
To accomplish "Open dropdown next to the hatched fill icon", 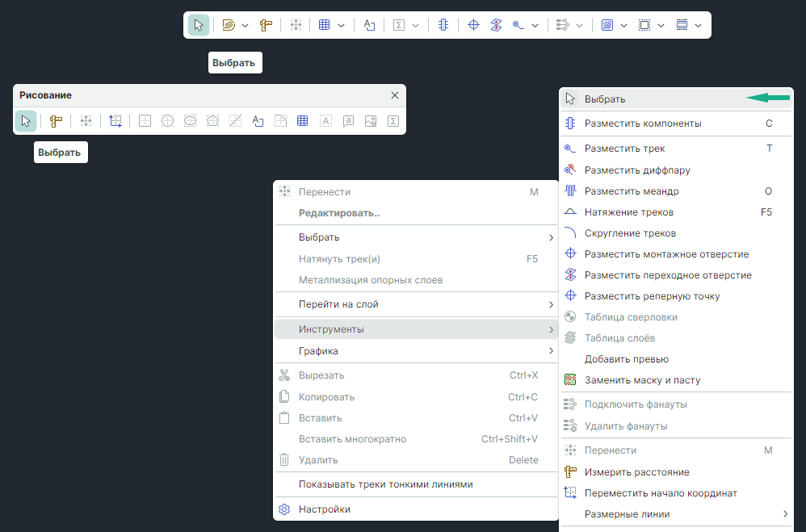I will (624, 25).
